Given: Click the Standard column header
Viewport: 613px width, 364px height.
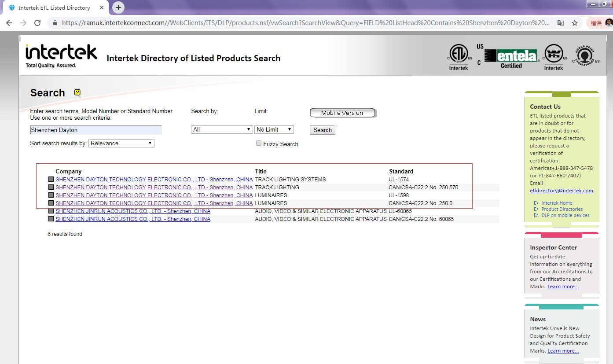Looking at the screenshot, I should click(401, 171).
